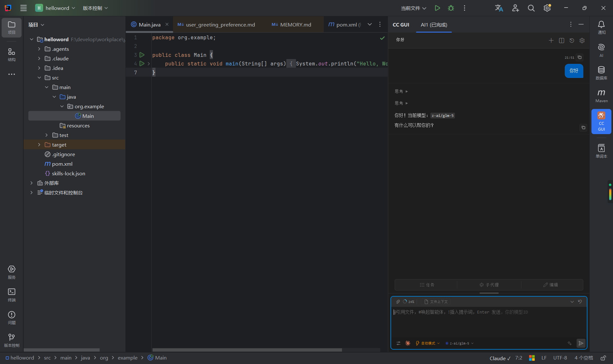Open the 终端 tool window

(11, 294)
